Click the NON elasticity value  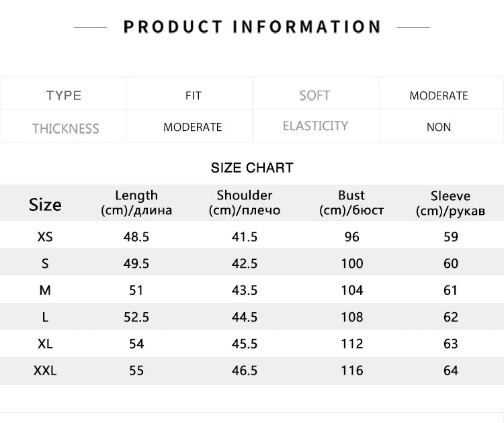coord(439,127)
